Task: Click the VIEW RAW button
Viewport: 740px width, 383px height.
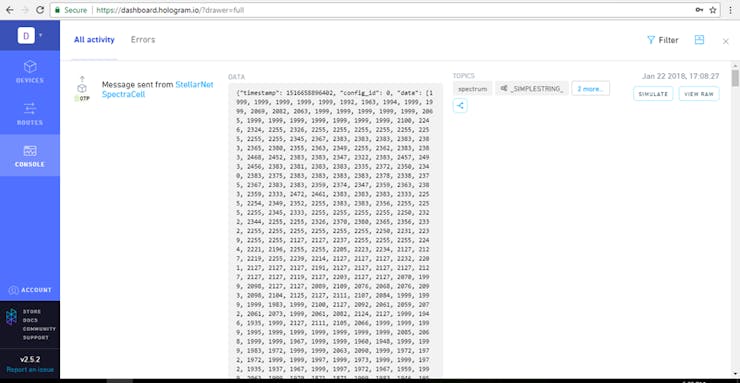Action: [x=699, y=94]
